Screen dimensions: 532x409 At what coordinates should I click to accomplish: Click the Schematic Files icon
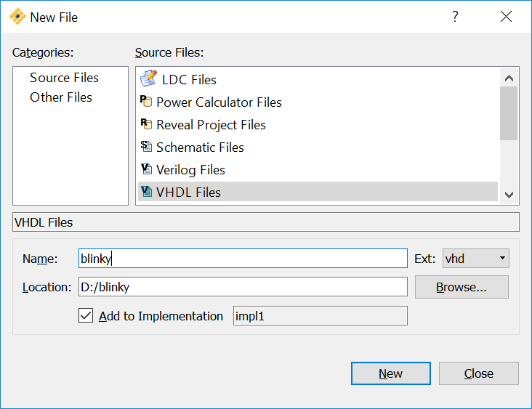pos(146,147)
